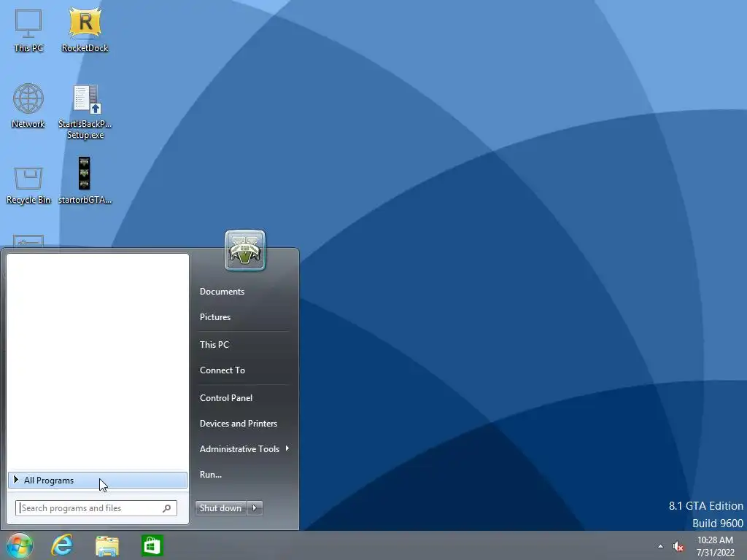Click the Shut down button

point(220,508)
